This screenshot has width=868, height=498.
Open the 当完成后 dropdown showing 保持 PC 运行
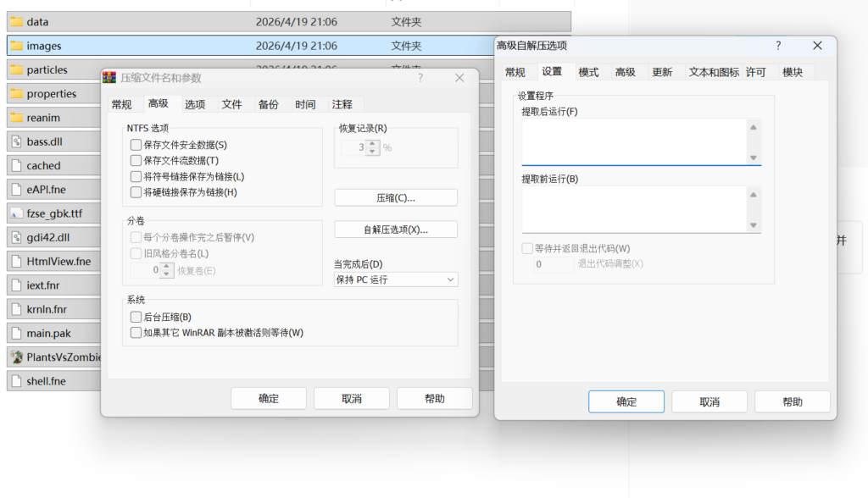[396, 279]
